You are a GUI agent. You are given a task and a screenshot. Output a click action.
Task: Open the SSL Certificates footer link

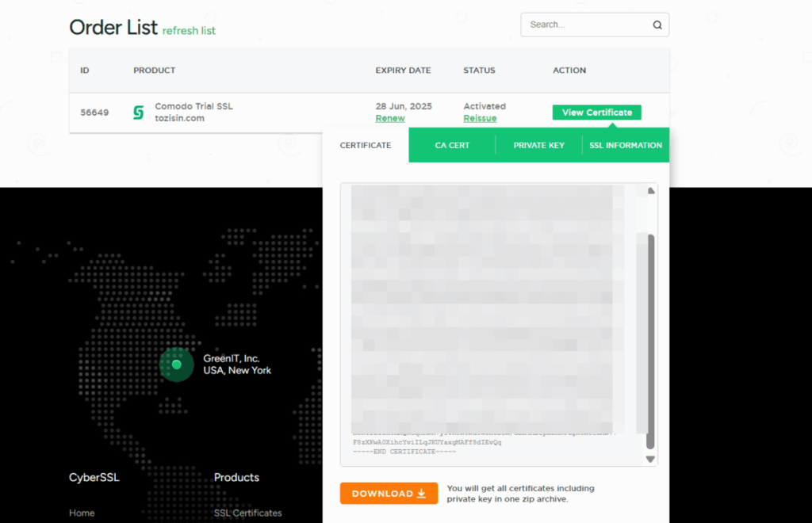(248, 513)
